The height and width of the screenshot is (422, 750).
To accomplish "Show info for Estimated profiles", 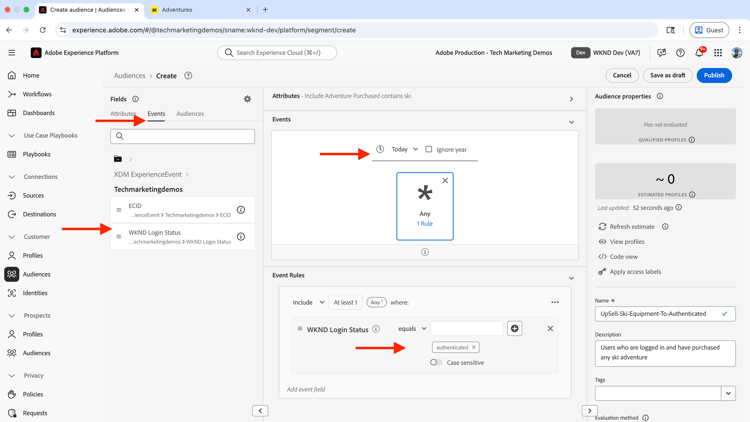I will click(692, 195).
